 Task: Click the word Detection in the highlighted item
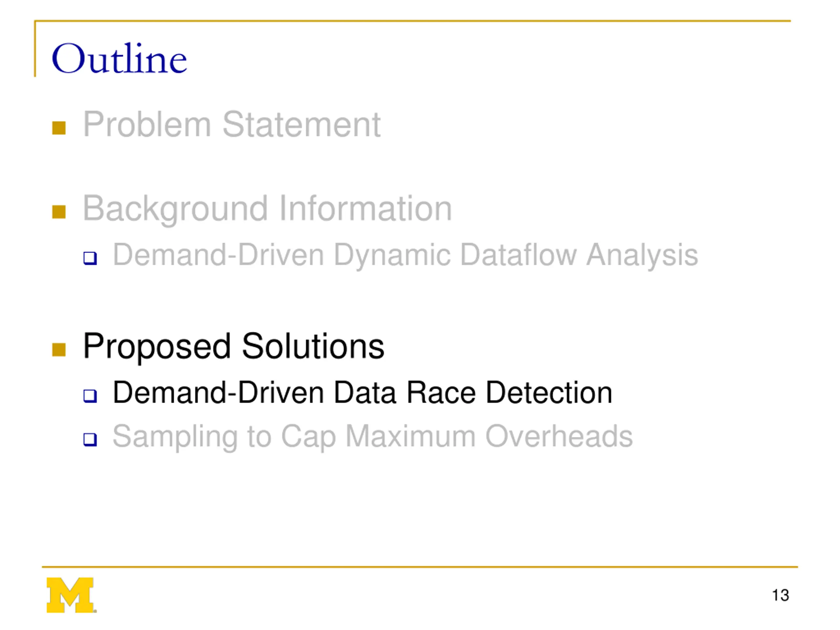pyautogui.click(x=549, y=392)
